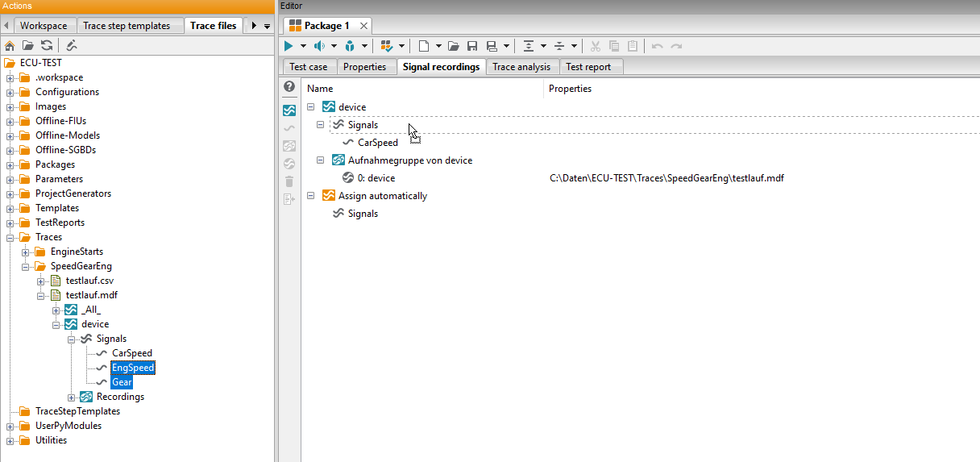Open a package with the folder icon

[x=454, y=46]
